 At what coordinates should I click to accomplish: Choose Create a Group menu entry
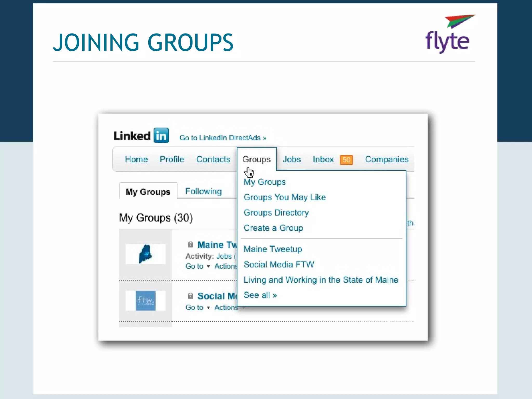click(273, 228)
